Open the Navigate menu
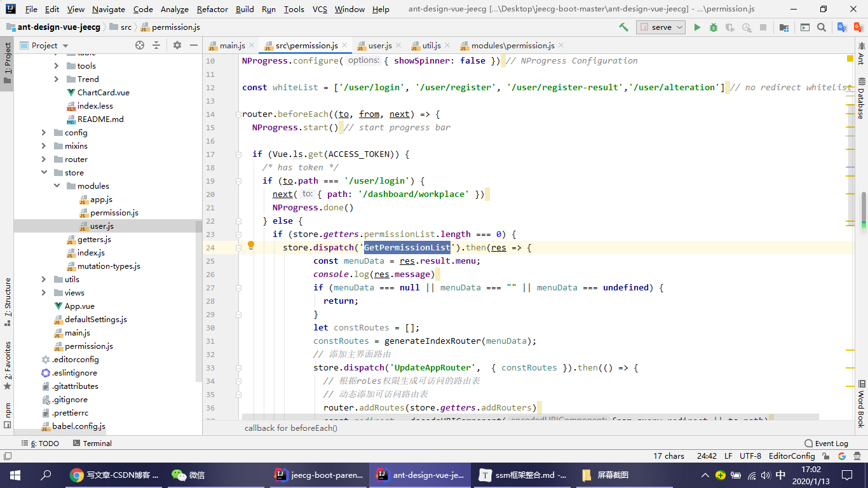The width and height of the screenshot is (868, 488). tap(109, 9)
